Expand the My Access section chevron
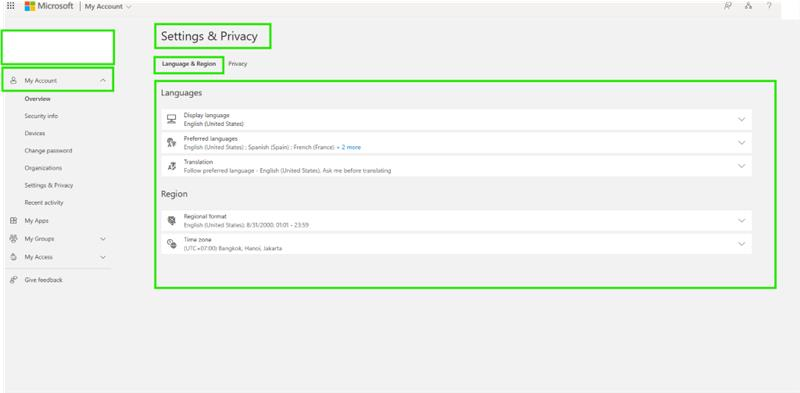Image resolution: width=800 pixels, height=393 pixels. pyautogui.click(x=103, y=257)
